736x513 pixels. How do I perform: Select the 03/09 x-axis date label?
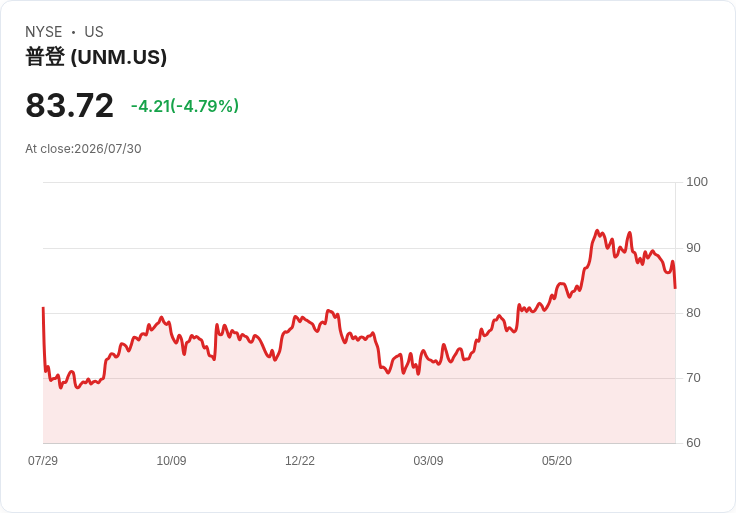click(x=428, y=460)
